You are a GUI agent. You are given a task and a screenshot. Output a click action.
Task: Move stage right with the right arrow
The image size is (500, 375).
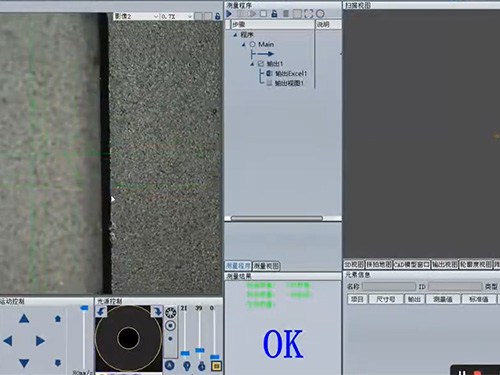click(40, 341)
